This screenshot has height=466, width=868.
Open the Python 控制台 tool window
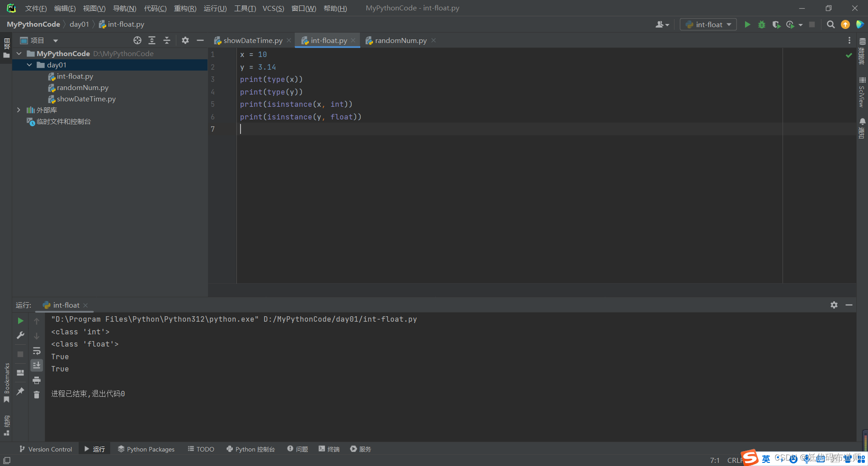250,449
